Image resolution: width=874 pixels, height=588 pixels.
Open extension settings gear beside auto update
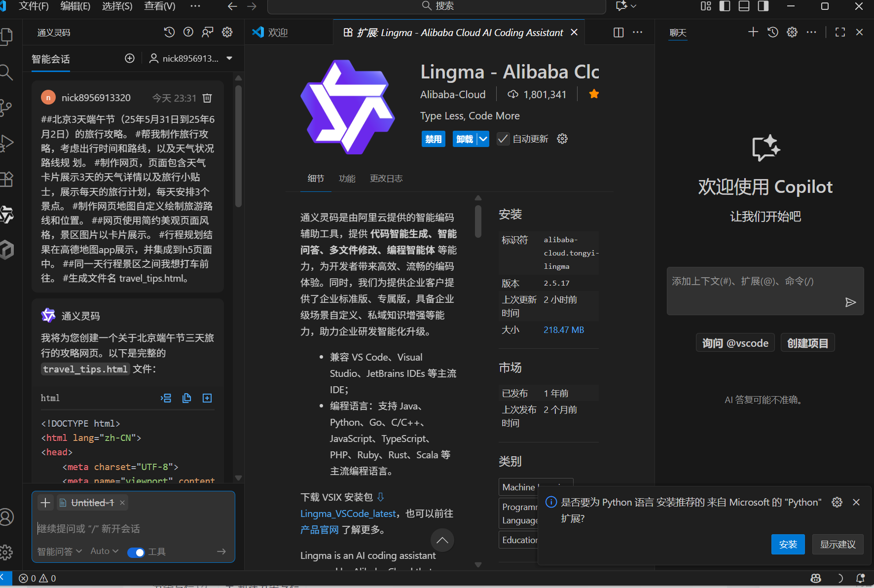click(x=562, y=139)
